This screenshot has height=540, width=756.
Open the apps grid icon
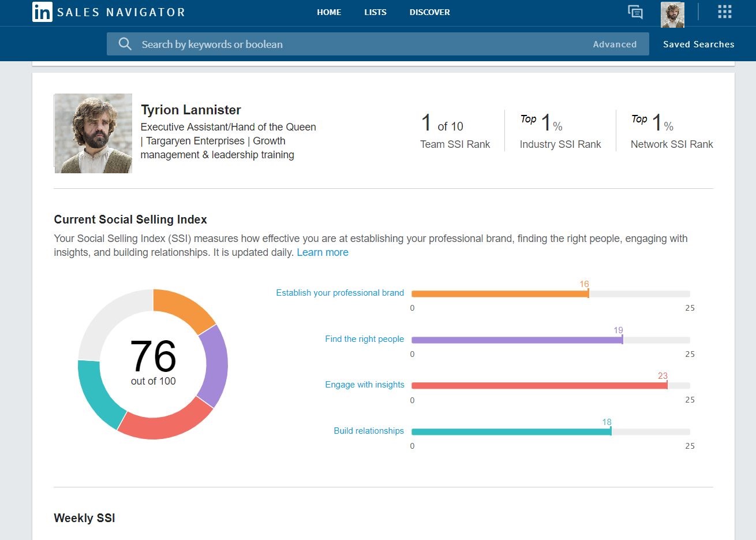(x=725, y=12)
